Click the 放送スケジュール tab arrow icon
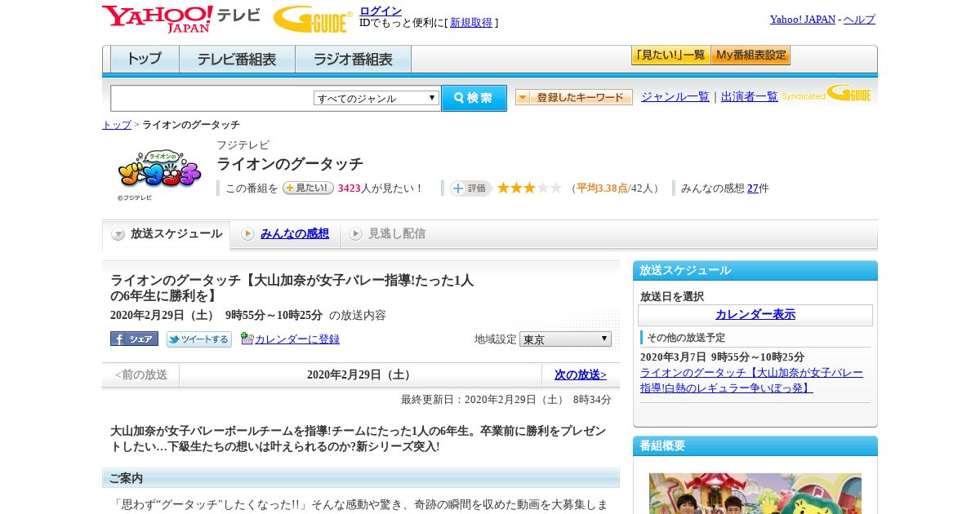980x514 pixels. click(118, 234)
